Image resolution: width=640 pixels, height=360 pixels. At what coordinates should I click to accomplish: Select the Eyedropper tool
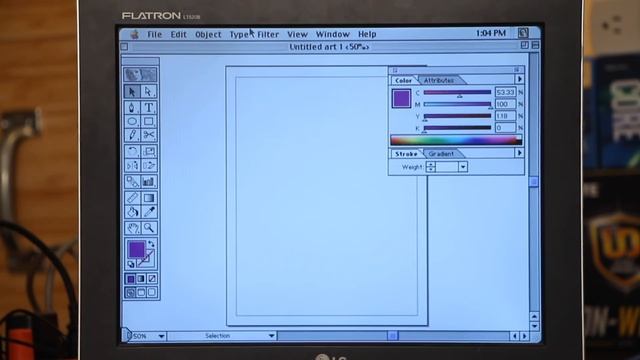(x=149, y=212)
